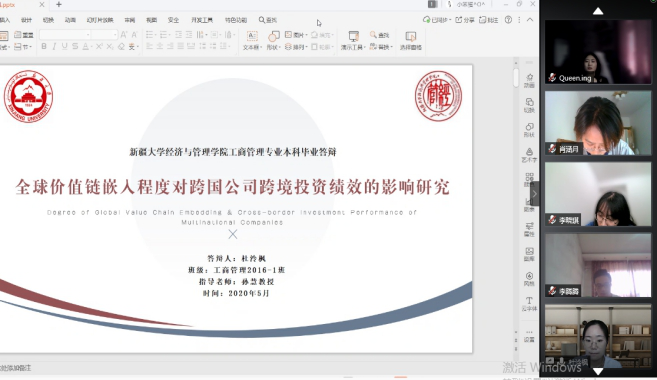This screenshot has height=380, width=657.
Task: Toggle bold formatting in the ribbon
Action: click(x=44, y=47)
